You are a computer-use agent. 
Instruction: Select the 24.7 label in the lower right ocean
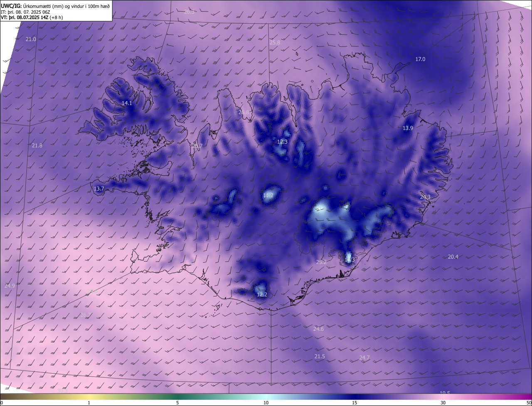[x=365, y=358]
